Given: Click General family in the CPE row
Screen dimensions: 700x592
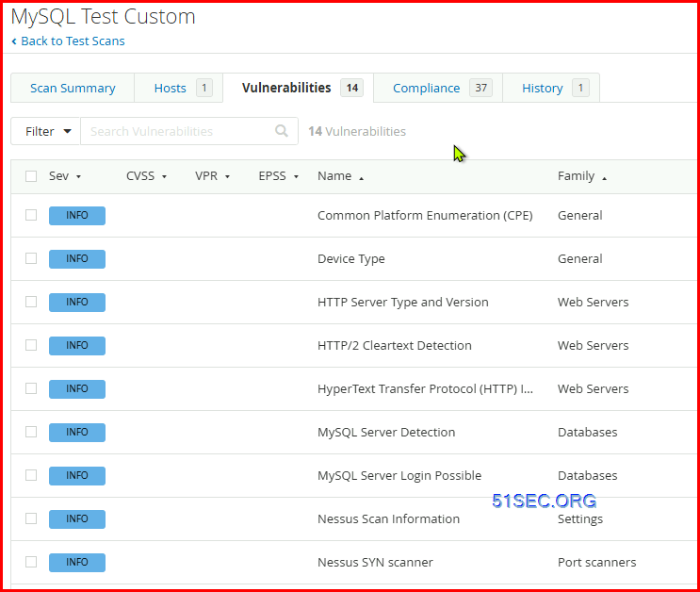Looking at the screenshot, I should (x=580, y=215).
